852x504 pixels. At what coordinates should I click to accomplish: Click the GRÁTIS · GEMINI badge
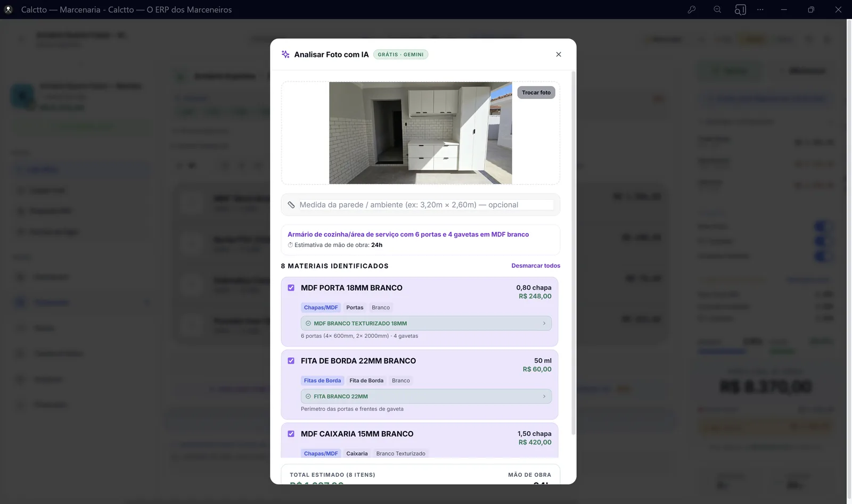(x=401, y=54)
